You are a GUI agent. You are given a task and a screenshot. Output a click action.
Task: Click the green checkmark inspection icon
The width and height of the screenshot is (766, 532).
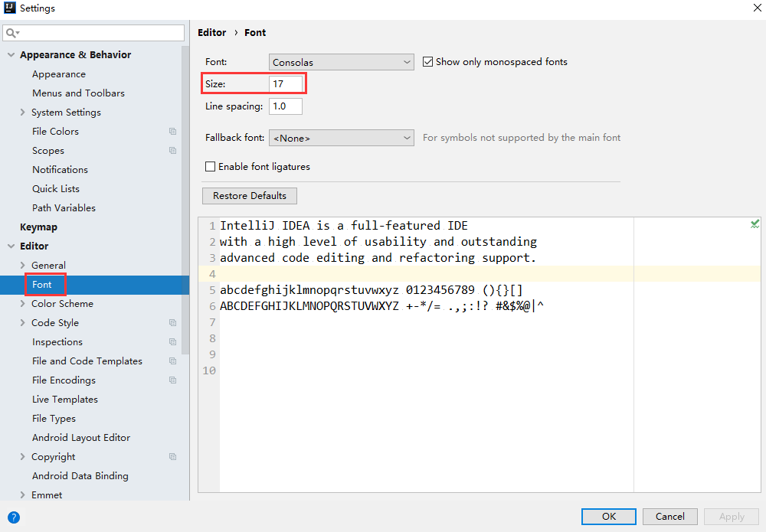point(755,224)
